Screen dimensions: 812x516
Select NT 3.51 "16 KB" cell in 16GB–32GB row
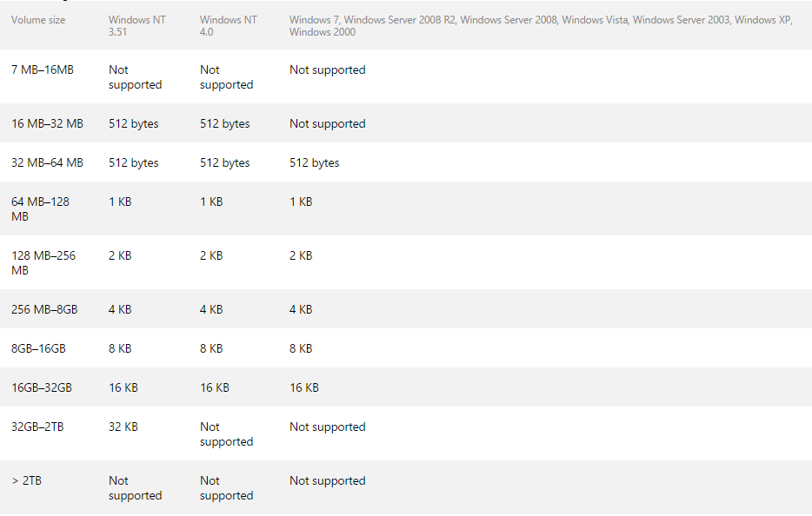pos(123,387)
